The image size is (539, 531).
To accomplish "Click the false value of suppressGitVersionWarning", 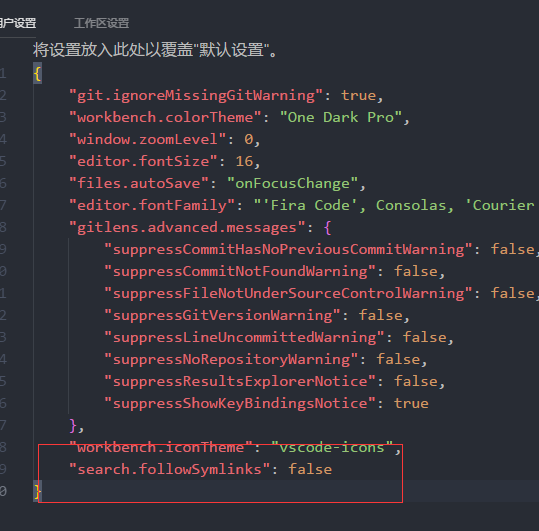I will [x=380, y=316].
